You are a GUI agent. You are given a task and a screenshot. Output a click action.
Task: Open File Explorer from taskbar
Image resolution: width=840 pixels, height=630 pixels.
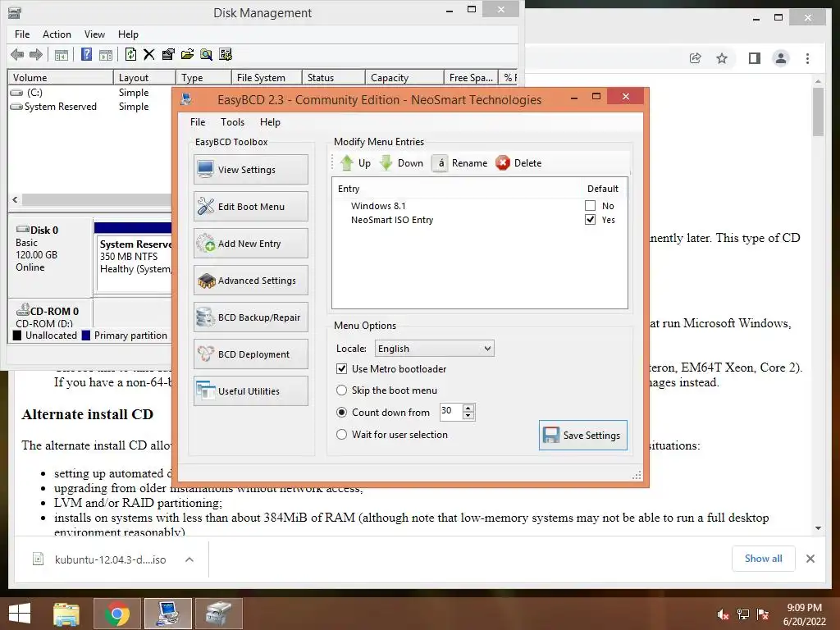pos(66,614)
